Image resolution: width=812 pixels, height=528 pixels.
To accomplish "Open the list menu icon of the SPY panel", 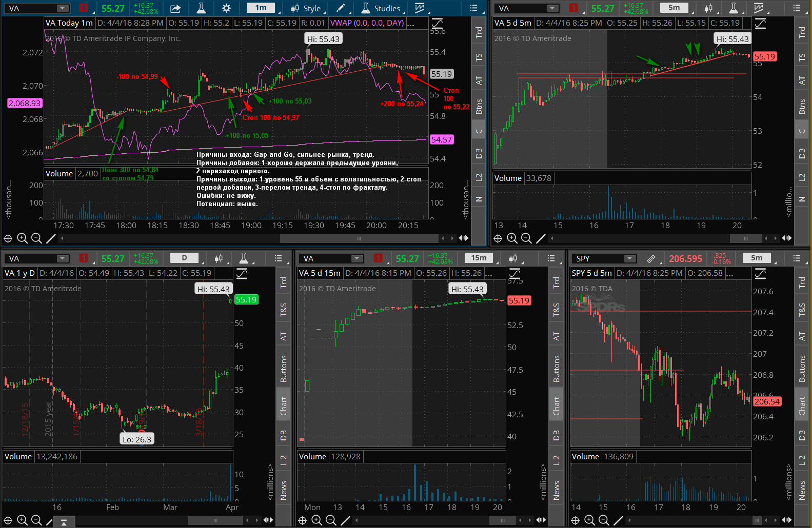I will (796, 258).
